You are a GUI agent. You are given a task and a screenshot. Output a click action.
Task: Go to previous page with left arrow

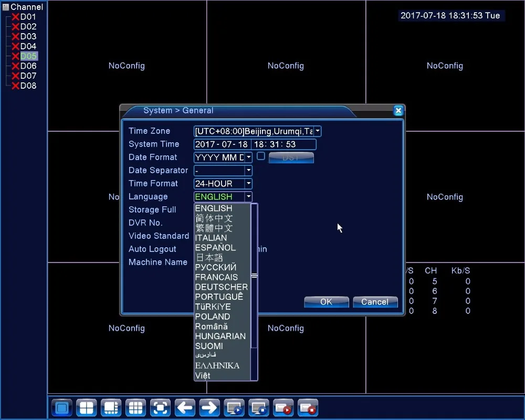tap(185, 407)
